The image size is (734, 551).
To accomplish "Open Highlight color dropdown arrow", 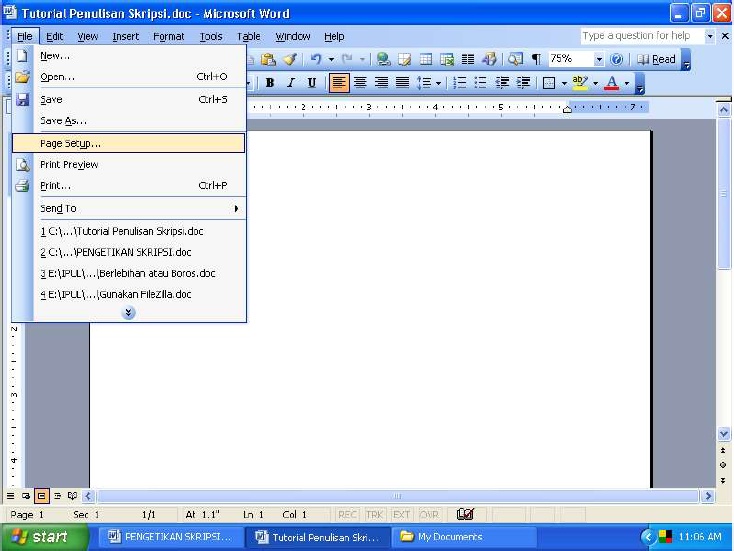I will [595, 83].
